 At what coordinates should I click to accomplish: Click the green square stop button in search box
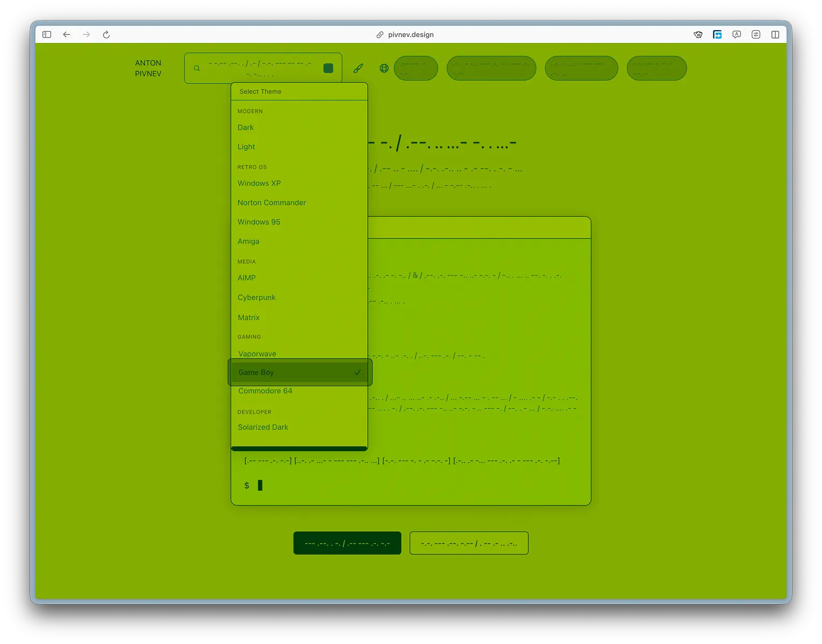[x=328, y=68]
